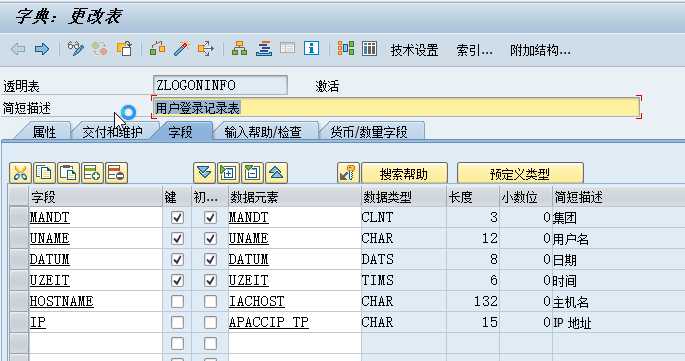
Task: Check the initial values checkbox for HOSTNAME
Action: 210,301
